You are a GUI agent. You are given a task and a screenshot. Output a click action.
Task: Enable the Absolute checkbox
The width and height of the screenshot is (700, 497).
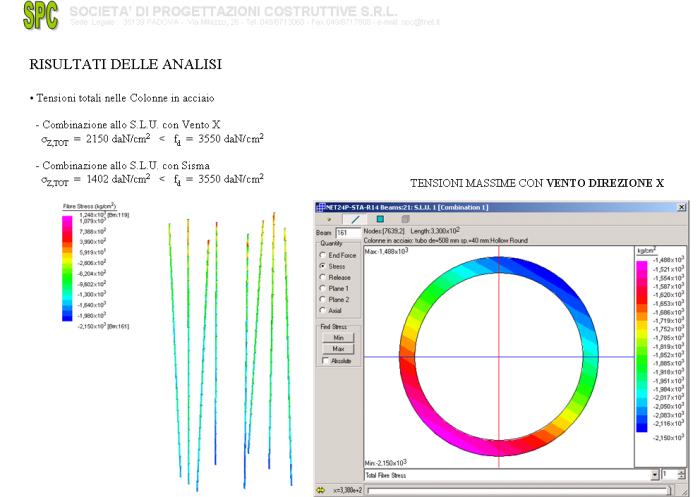click(325, 361)
